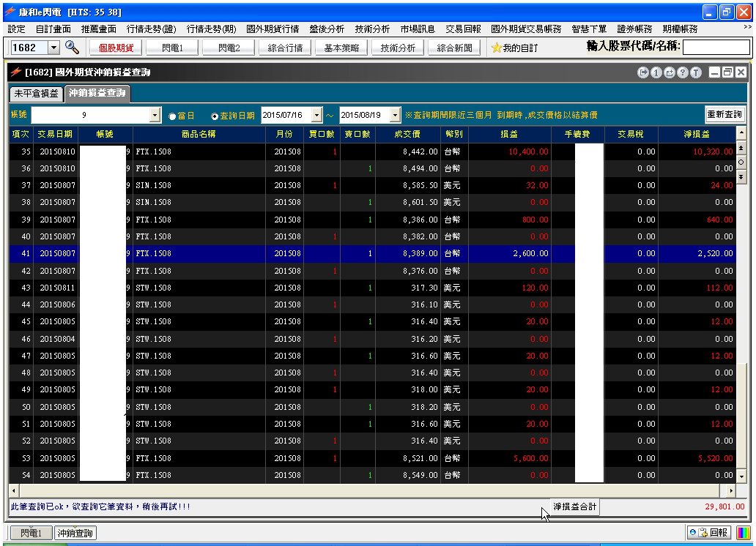Switch to the 未平倉損益 tab

[36, 94]
